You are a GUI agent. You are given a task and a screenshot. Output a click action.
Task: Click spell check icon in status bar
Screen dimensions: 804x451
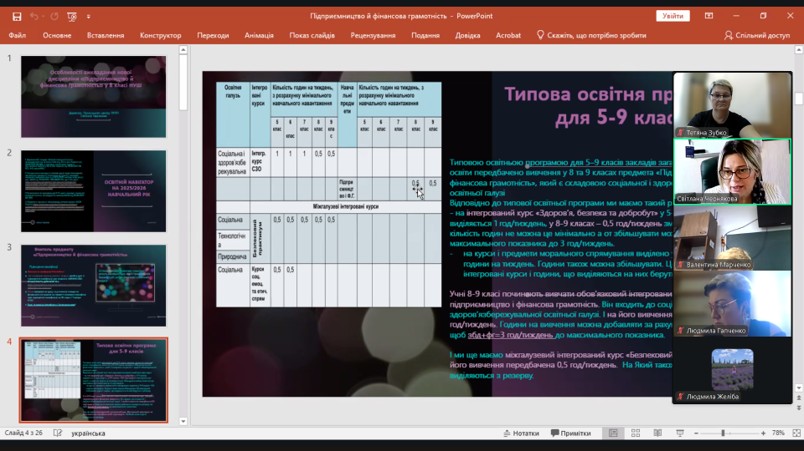click(x=57, y=433)
